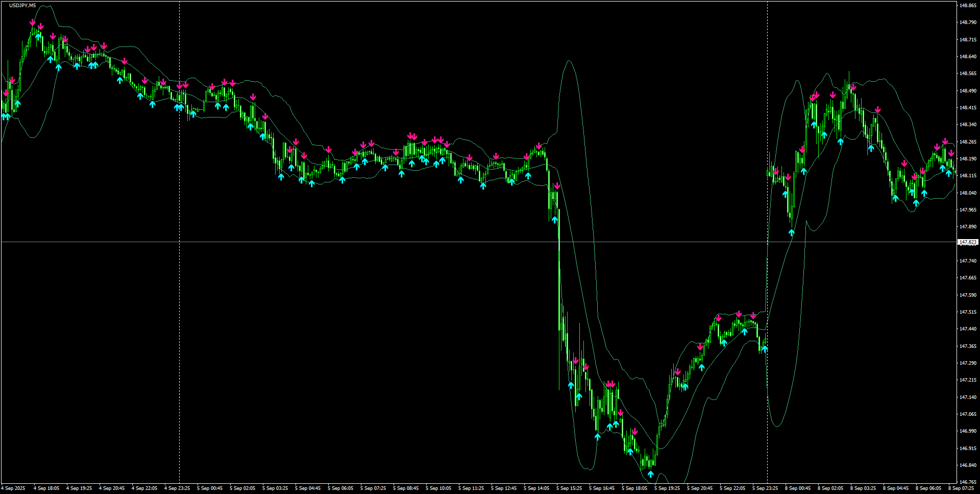The image size is (980, 494).
Task: Click the USDJPY,M5 chart label
Action: [19, 4]
